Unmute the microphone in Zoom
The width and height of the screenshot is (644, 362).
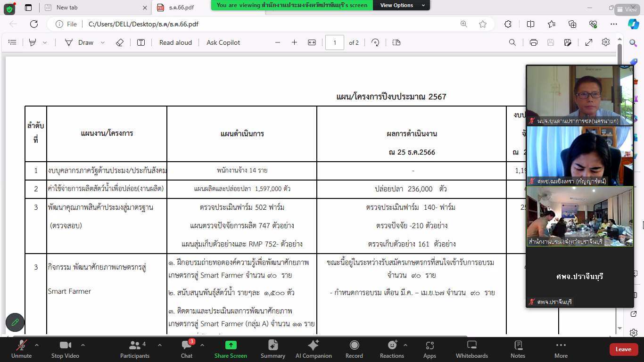pyautogui.click(x=21, y=349)
